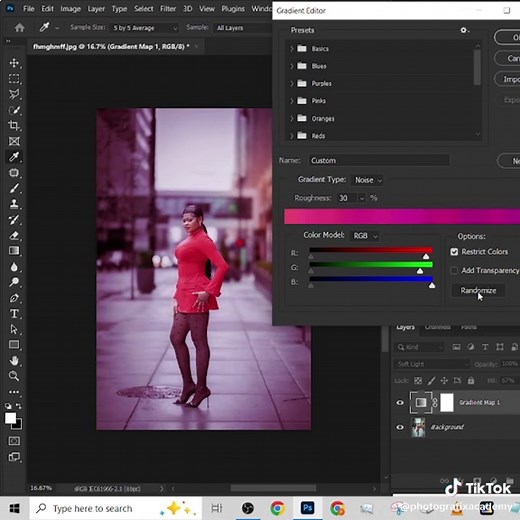Screen dimensions: 520x520
Task: Select the Hand tool
Action: pyautogui.click(x=14, y=360)
